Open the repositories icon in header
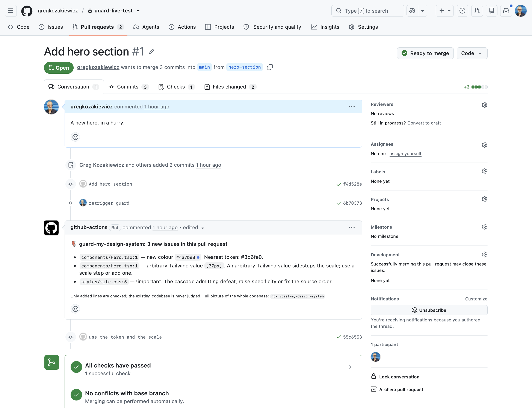 click(x=491, y=11)
